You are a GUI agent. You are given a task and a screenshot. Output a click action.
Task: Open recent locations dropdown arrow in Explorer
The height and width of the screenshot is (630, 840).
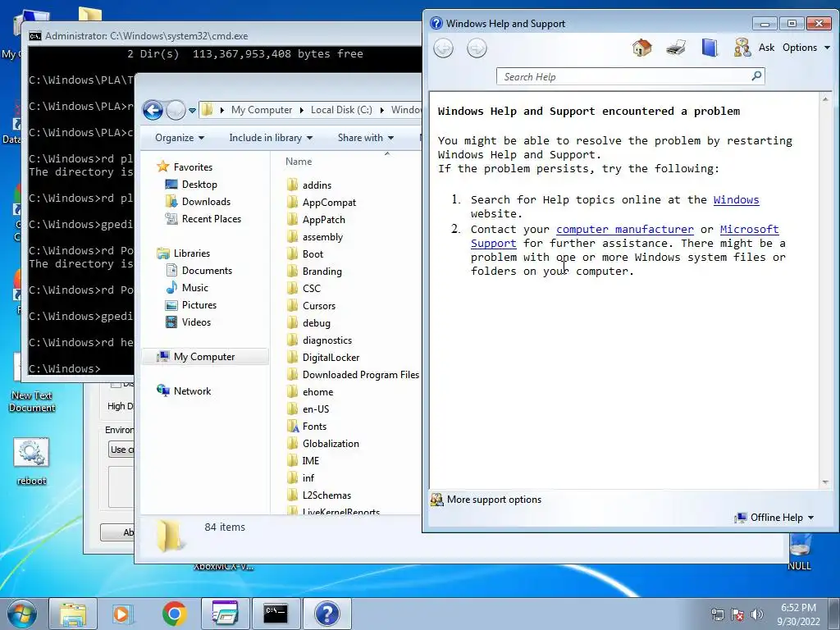coord(192,111)
